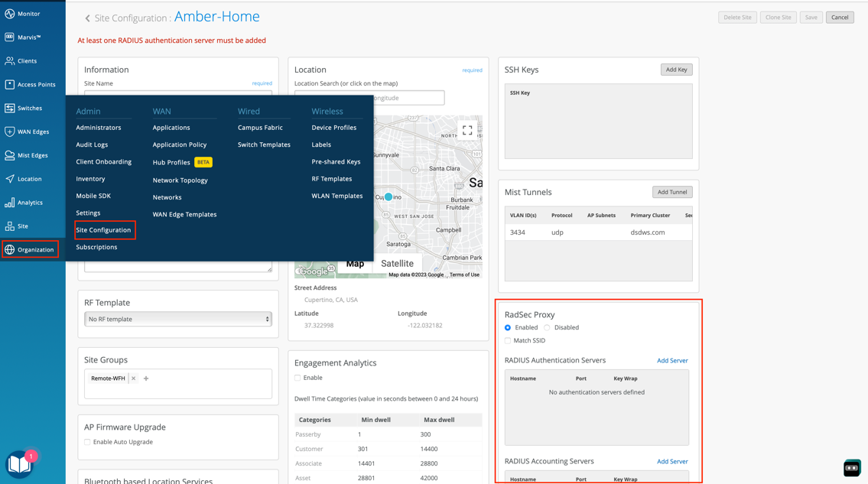Choose Site Configuration in the Admin menu
This screenshot has height=484, width=868.
[x=103, y=230]
